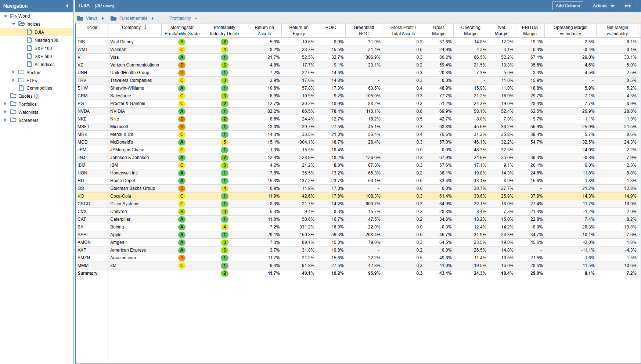This screenshot has width=641, height=364.
Task: Collapse the Navigation panel arrow
Action: click(67, 6)
